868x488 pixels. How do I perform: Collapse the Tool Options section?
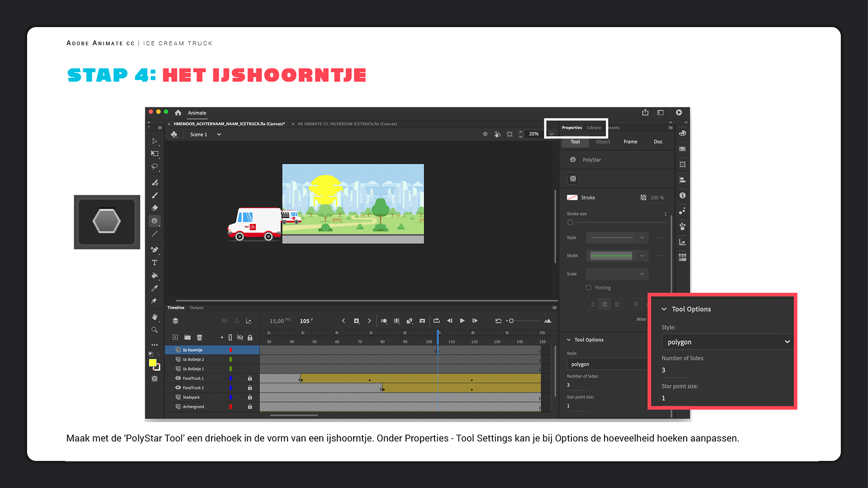569,340
